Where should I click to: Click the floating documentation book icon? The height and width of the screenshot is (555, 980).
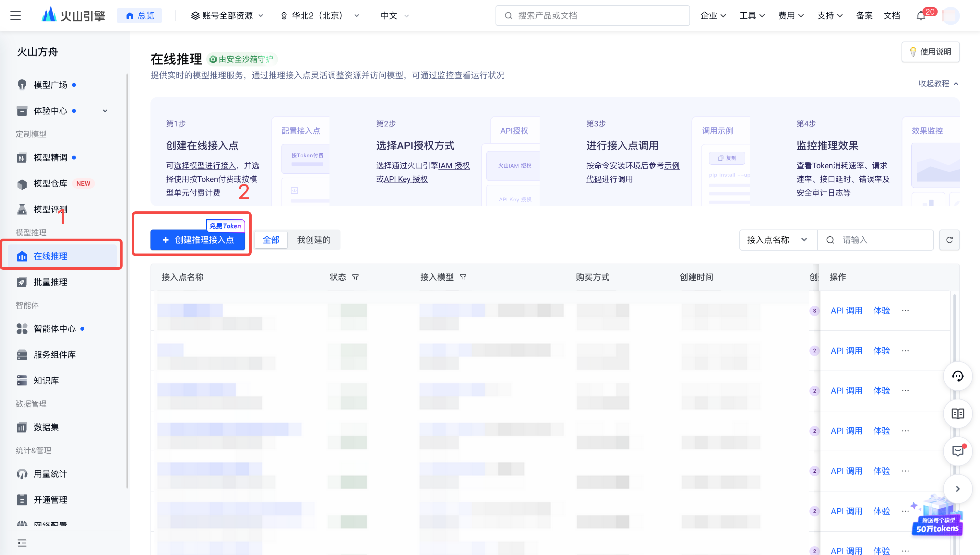958,414
